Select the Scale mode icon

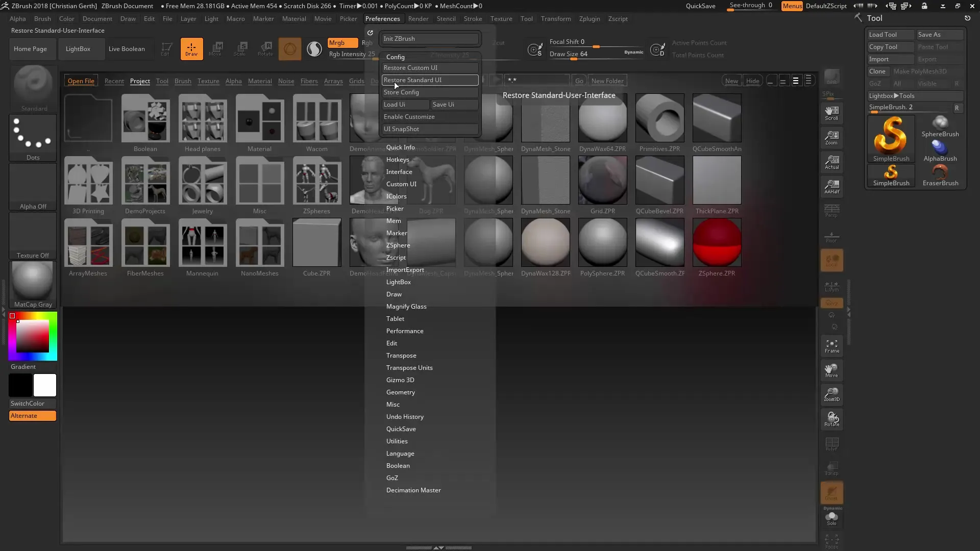(x=240, y=49)
